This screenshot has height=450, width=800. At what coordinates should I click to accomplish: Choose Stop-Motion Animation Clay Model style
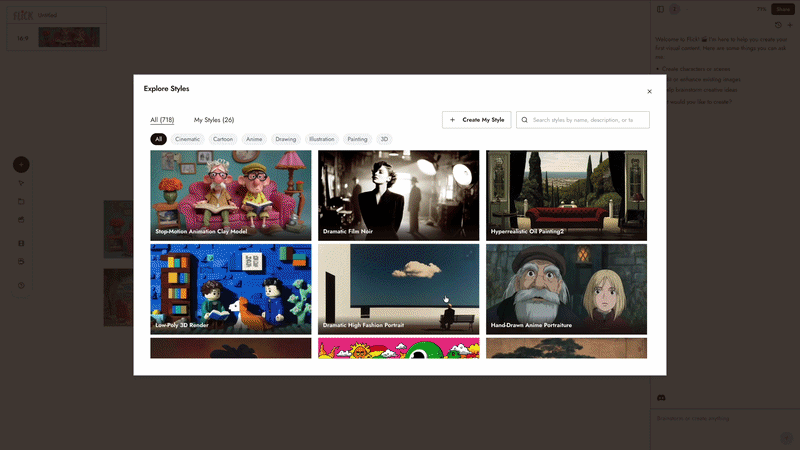(231, 195)
